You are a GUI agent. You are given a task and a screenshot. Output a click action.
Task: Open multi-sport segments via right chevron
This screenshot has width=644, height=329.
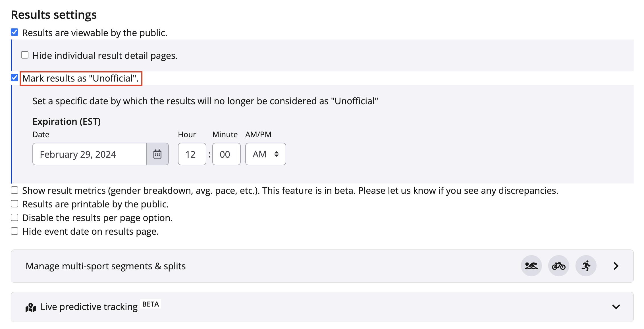(616, 266)
